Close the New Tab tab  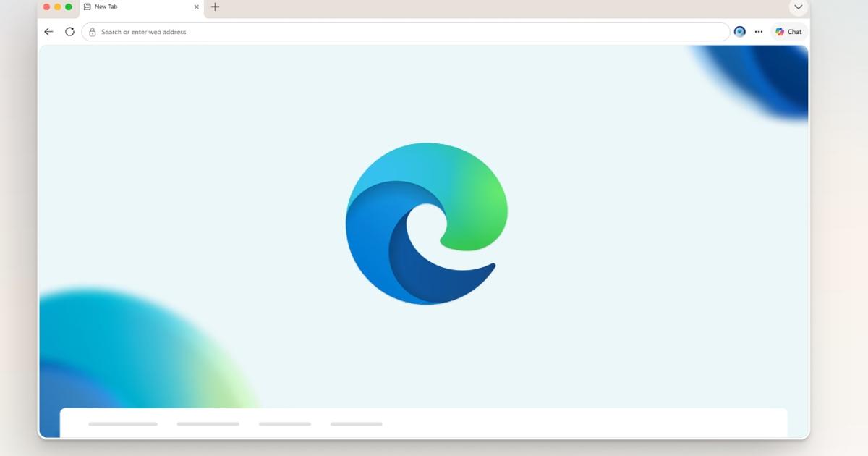(196, 7)
